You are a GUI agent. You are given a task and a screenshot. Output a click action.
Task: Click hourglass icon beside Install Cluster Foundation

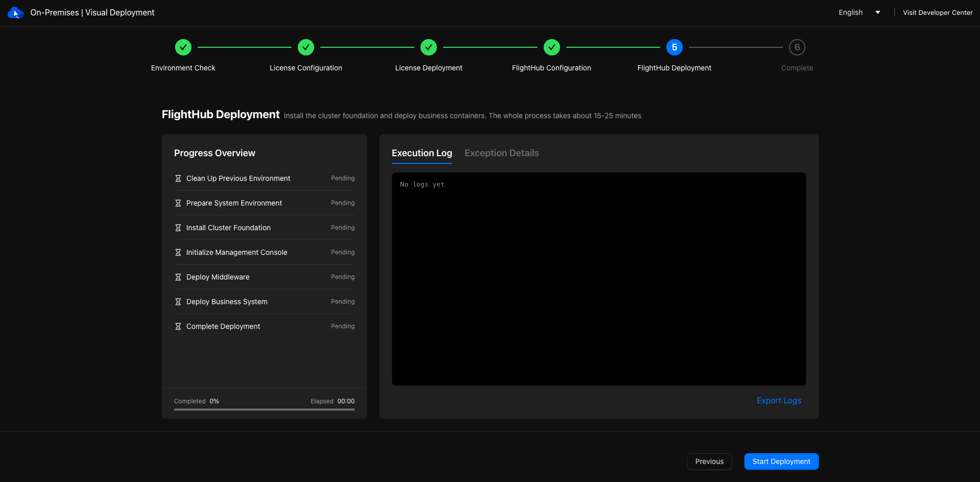[x=178, y=228]
